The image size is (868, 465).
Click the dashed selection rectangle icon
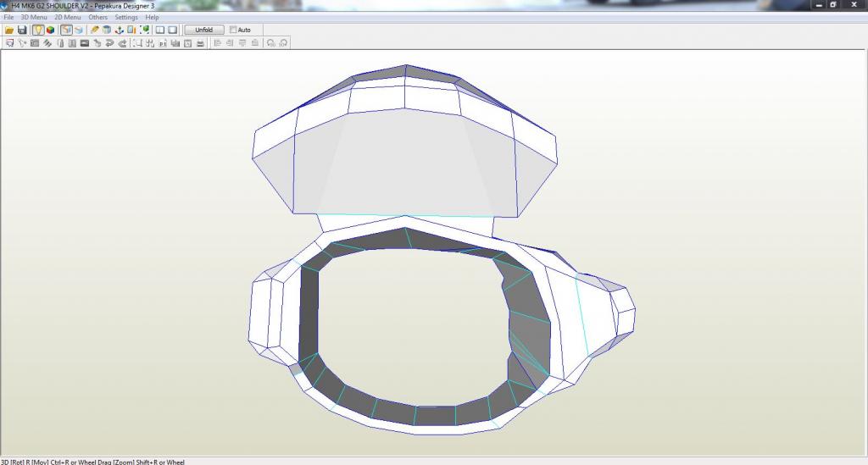pos(137,43)
